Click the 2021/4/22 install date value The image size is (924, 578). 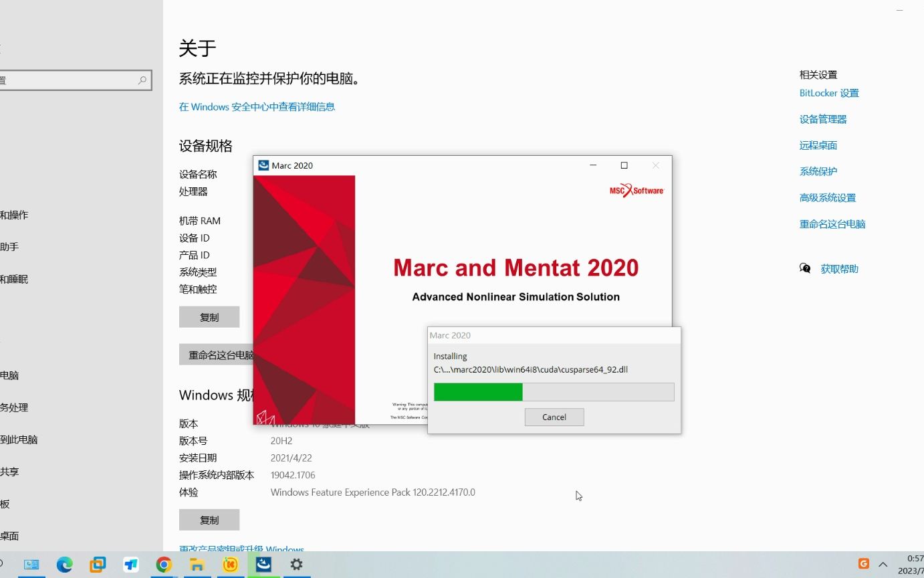[x=292, y=458]
